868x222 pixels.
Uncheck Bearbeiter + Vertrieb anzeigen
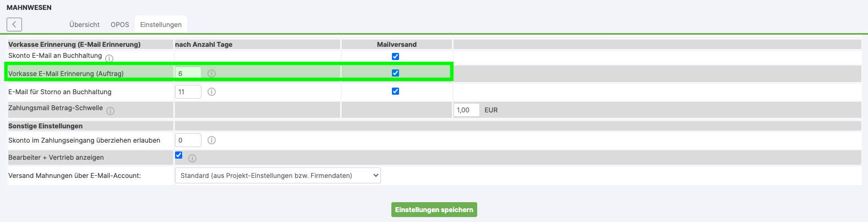[179, 155]
